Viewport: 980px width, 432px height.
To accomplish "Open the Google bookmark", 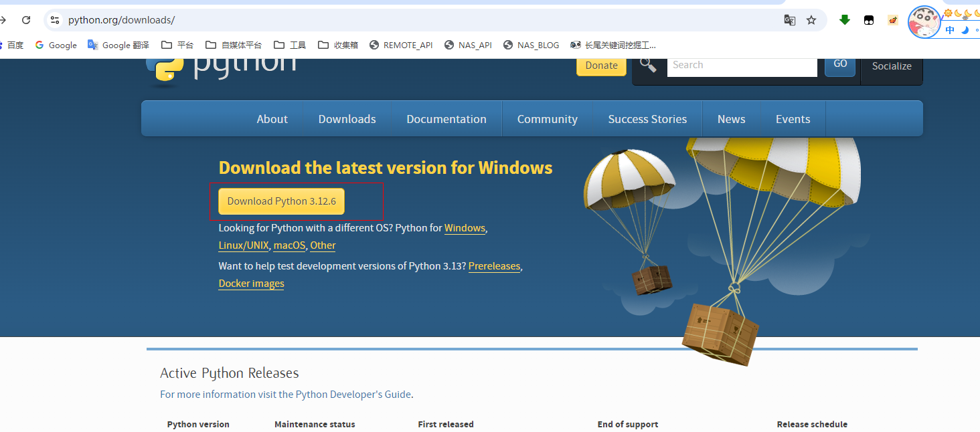I will coord(56,45).
